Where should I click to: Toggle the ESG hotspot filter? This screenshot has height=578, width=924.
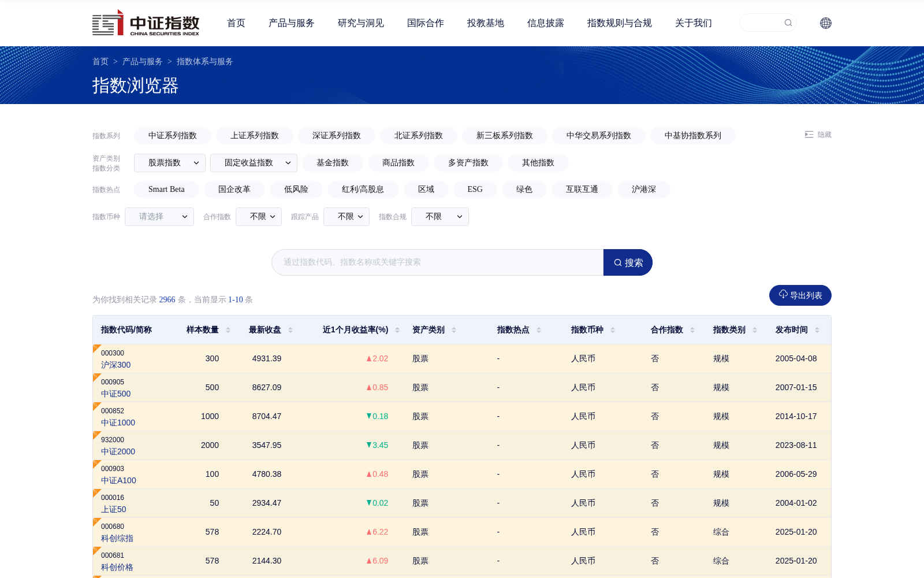(x=475, y=190)
